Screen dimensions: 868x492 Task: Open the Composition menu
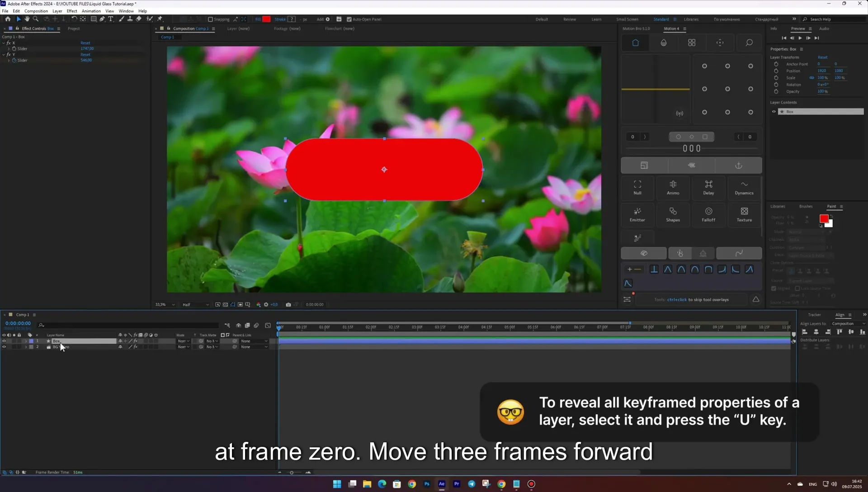tap(36, 11)
